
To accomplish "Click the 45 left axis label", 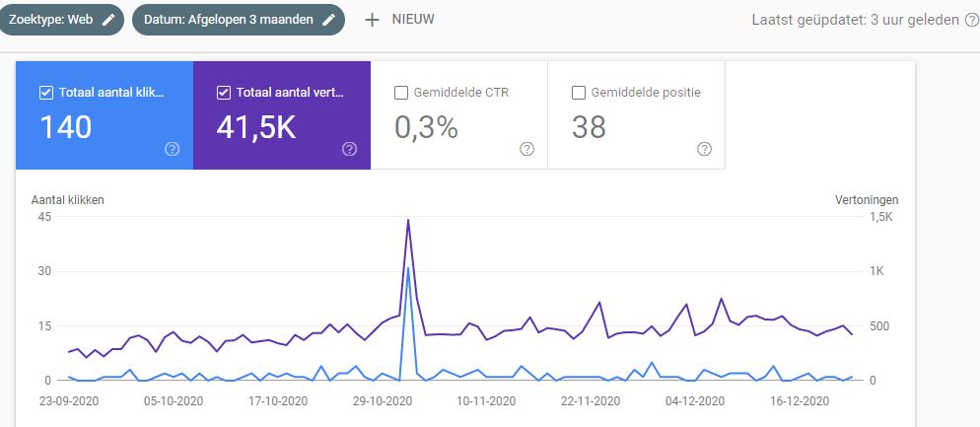I will 45,216.
